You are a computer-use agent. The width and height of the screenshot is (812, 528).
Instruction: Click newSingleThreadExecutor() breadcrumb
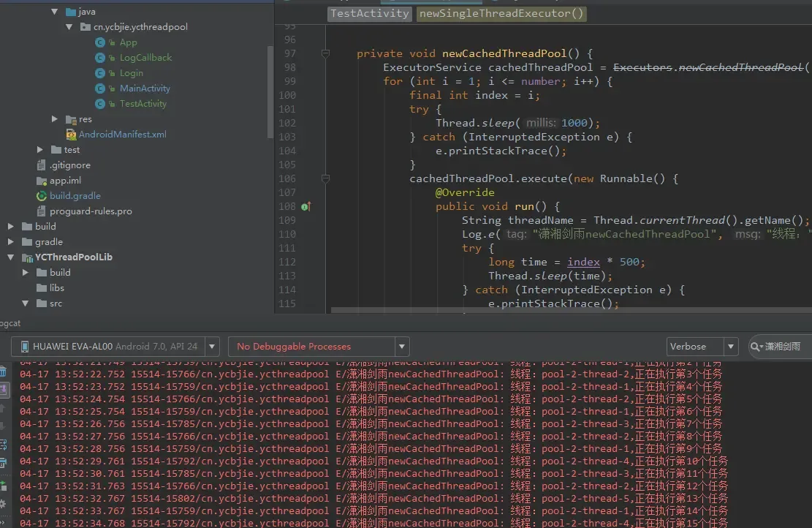click(x=501, y=13)
